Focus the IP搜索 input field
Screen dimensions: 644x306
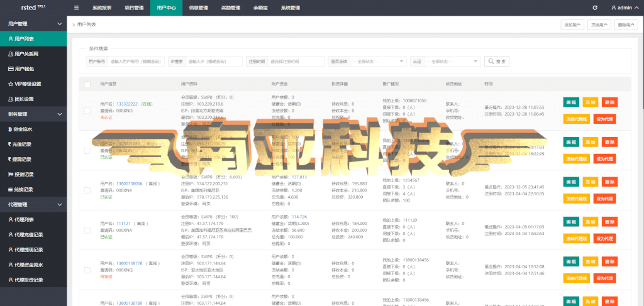coord(214,61)
